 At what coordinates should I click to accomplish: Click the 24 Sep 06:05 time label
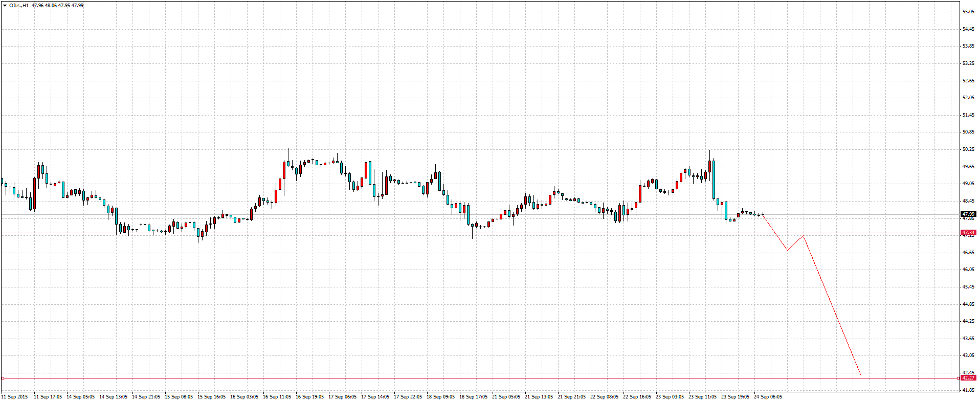767,396
